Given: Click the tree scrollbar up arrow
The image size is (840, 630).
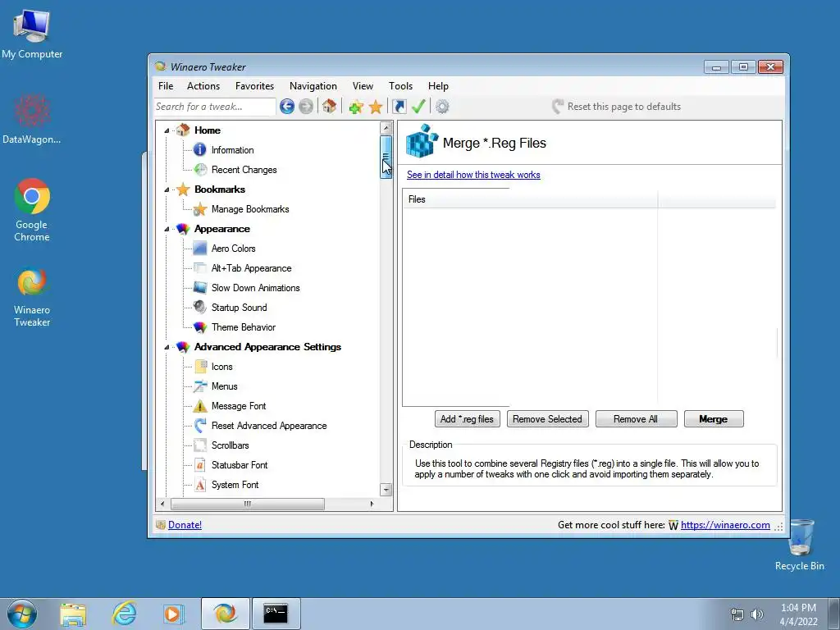Looking at the screenshot, I should point(386,128).
